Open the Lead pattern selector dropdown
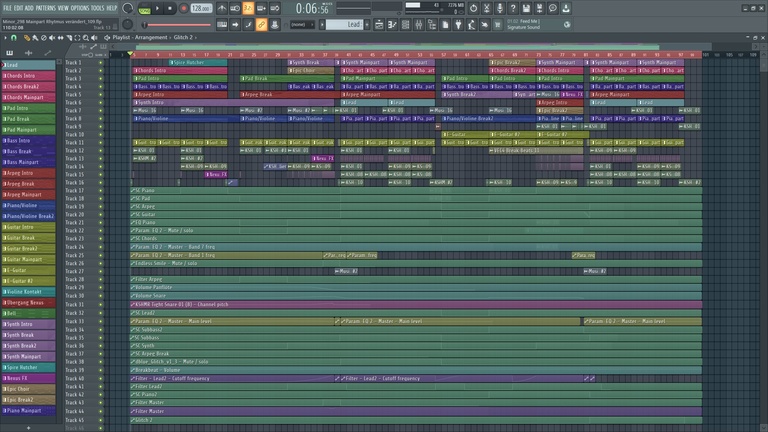The height and width of the screenshot is (432, 768). click(x=345, y=24)
